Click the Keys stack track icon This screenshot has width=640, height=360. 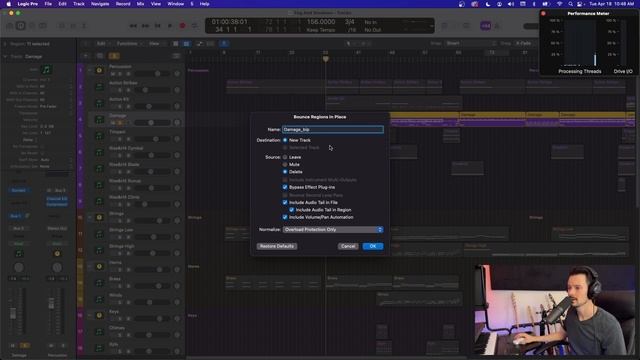click(99, 315)
